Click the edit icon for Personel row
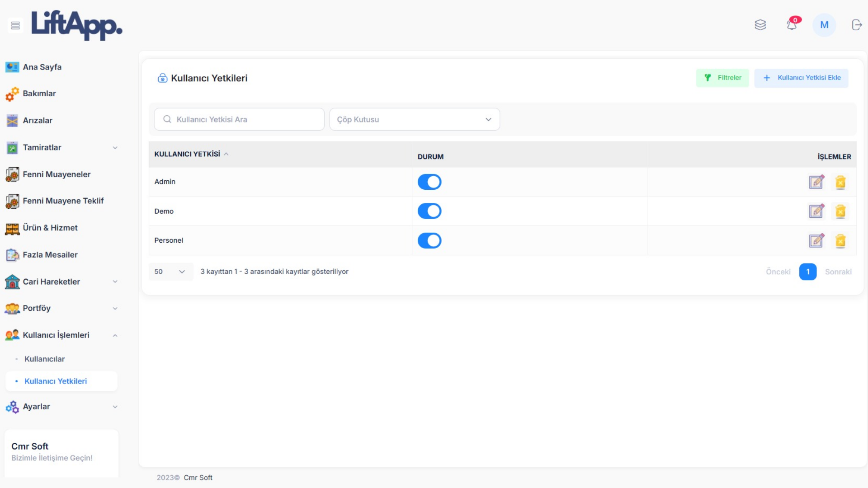This screenshot has width=868, height=488. tap(816, 241)
